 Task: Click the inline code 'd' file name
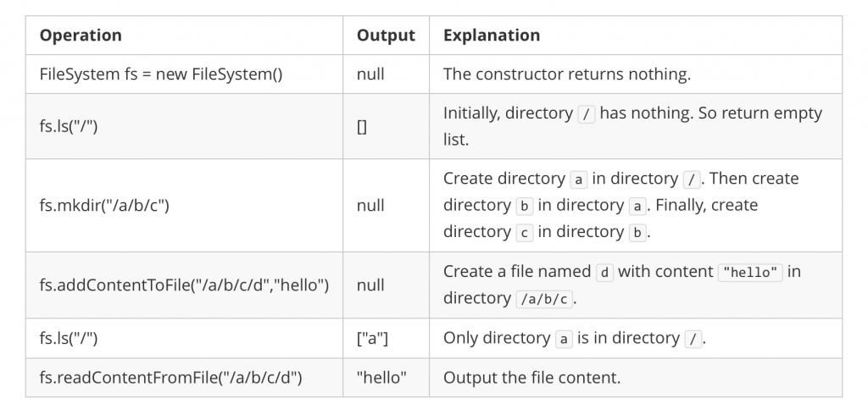(604, 272)
